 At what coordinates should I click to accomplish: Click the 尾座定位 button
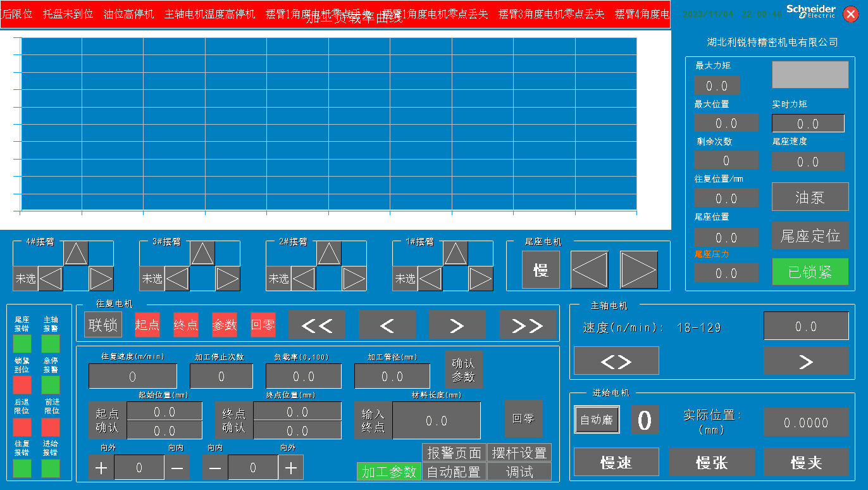[x=810, y=236]
